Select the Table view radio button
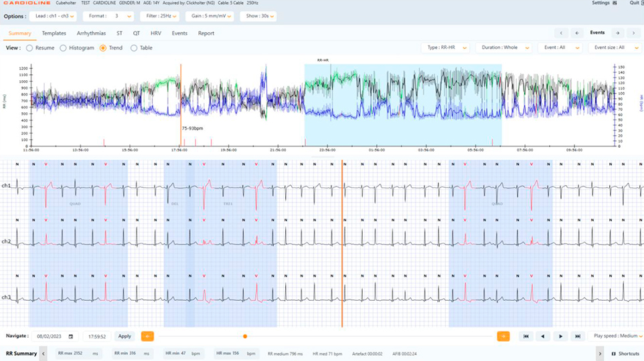The width and height of the screenshot is (644, 361). tap(134, 48)
